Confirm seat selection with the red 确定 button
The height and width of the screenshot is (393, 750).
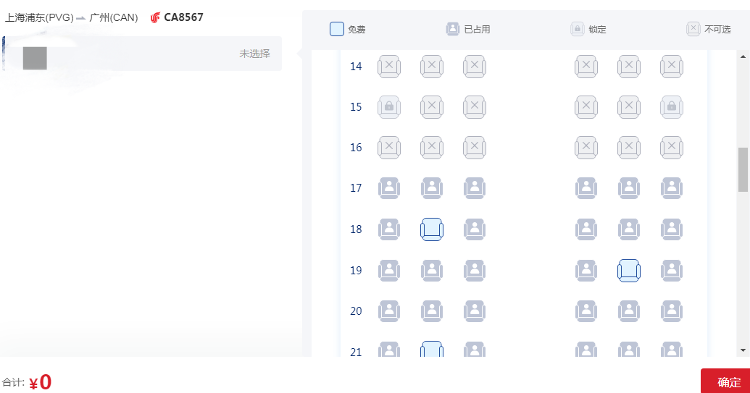point(726,381)
